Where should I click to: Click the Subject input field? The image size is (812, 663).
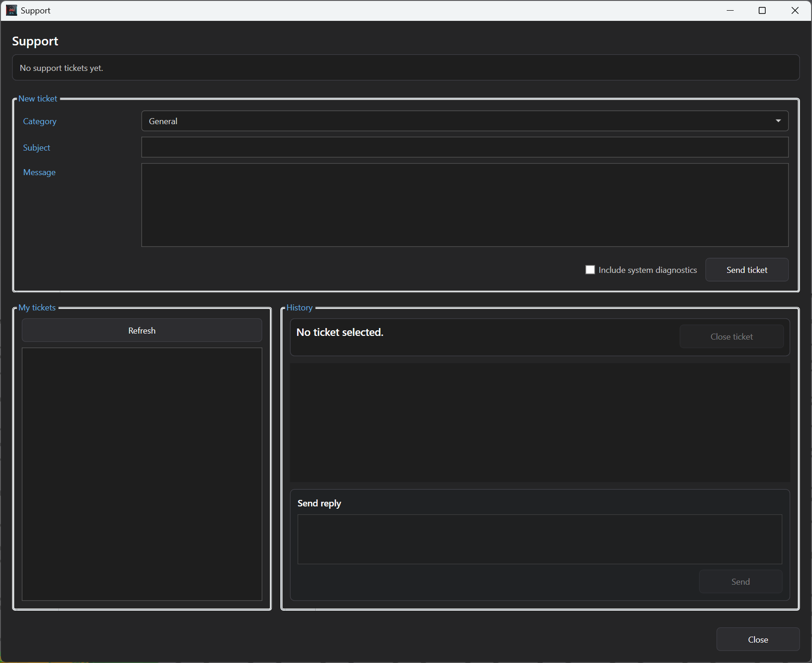click(464, 147)
